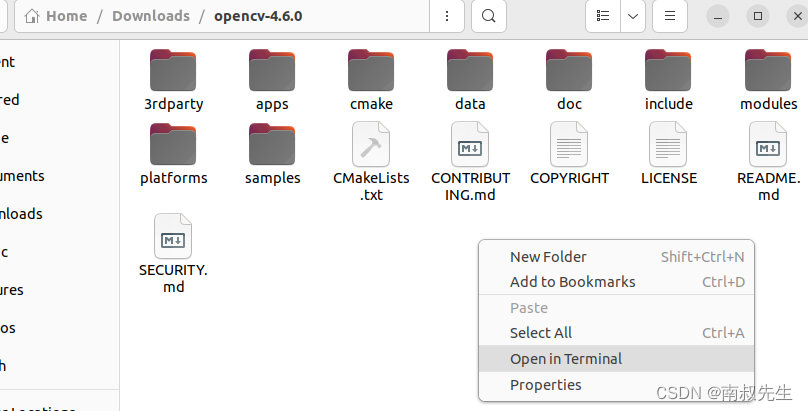Choose New Folder from context menu
808x411 pixels.
[x=616, y=256]
